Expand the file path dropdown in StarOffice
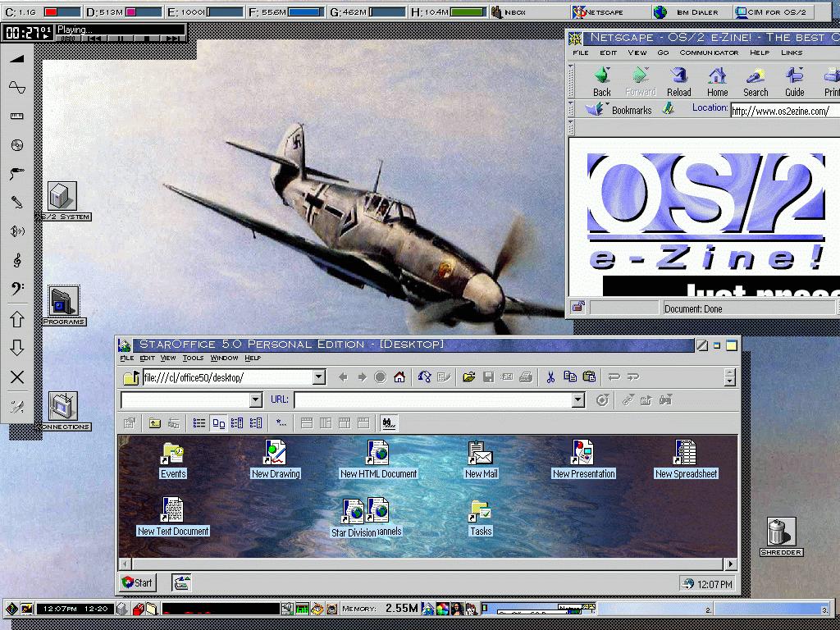The width and height of the screenshot is (840, 630). [x=319, y=377]
